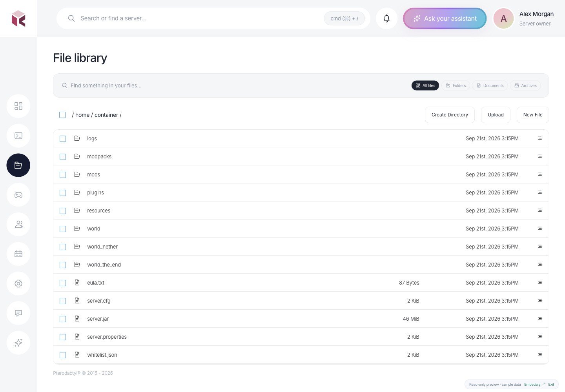
Task: Click the Pterodactyl cube logo
Action: [18, 18]
